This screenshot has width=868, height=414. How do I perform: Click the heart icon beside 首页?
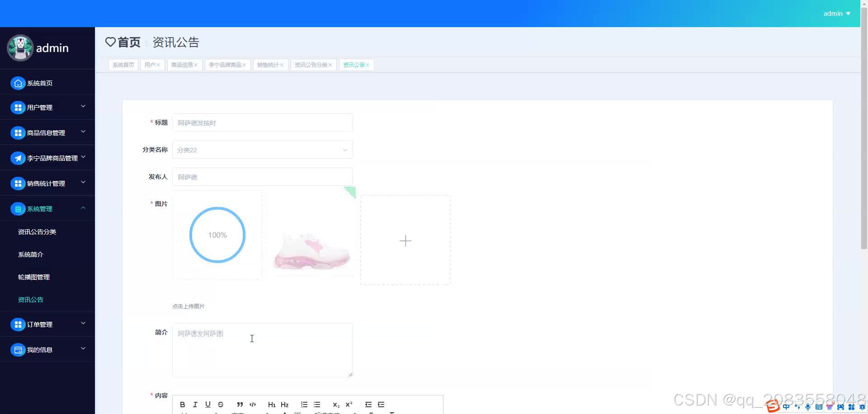pos(110,42)
